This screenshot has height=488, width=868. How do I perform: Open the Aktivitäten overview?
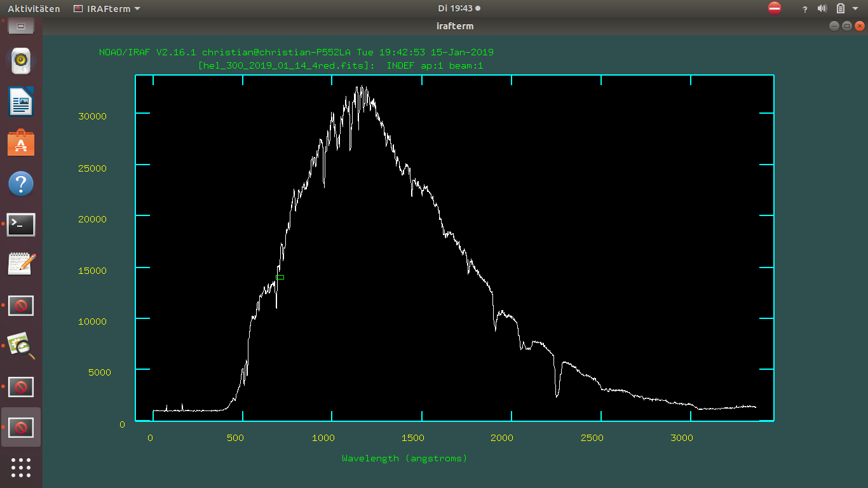[x=34, y=9]
